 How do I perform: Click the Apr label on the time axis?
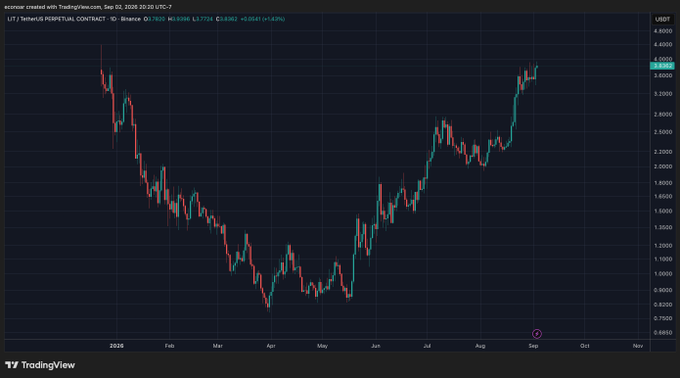pyautogui.click(x=271, y=345)
